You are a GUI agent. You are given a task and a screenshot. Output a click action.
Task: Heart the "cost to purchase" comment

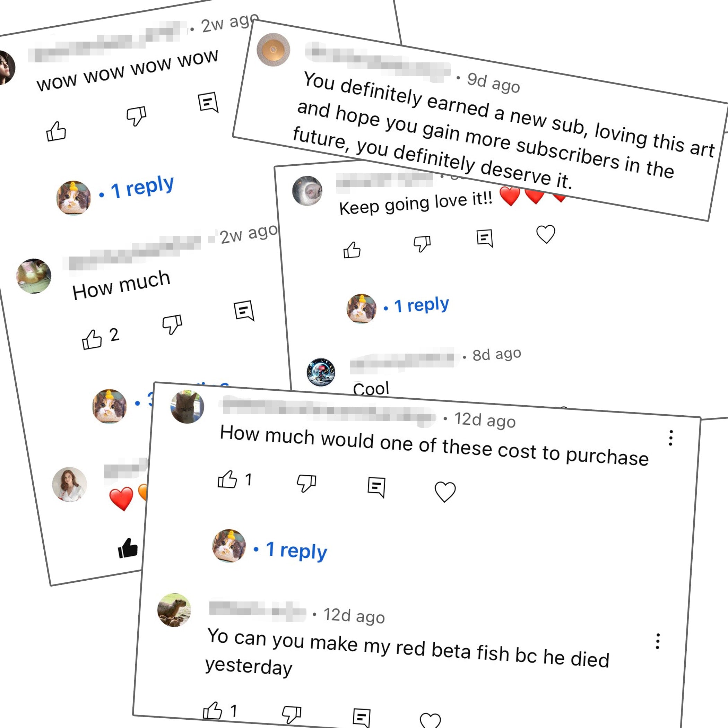pyautogui.click(x=445, y=492)
